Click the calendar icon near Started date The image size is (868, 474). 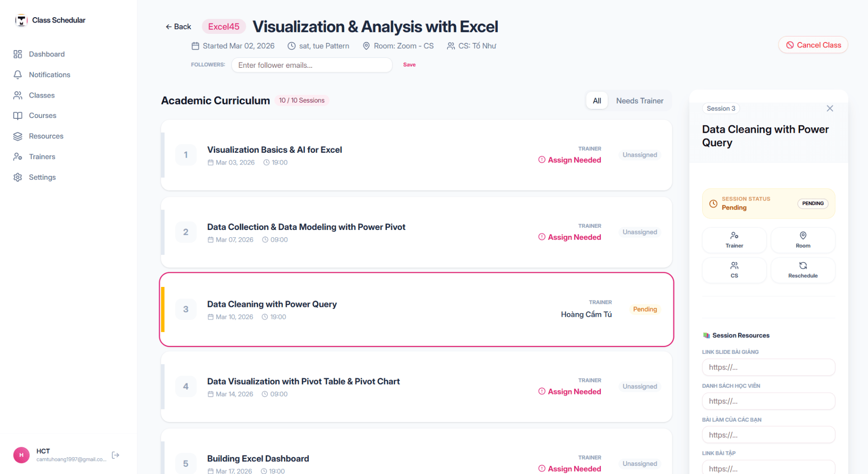(195, 46)
